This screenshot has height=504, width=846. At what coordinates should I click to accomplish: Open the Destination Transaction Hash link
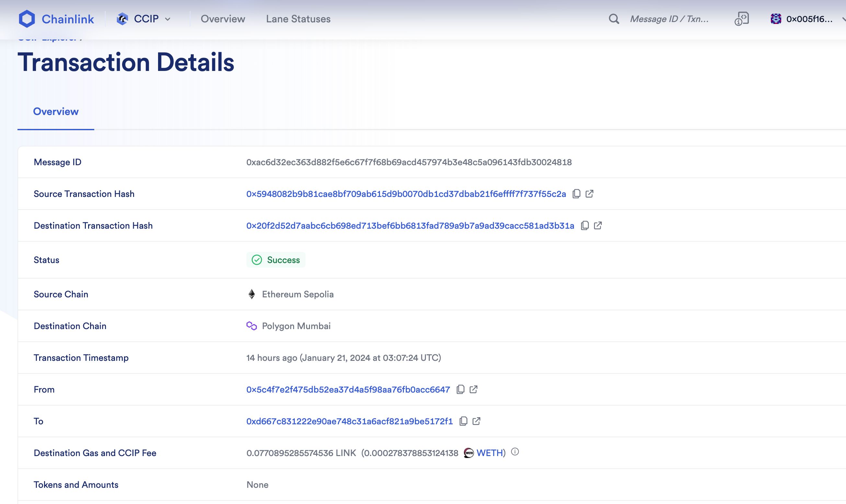point(410,226)
